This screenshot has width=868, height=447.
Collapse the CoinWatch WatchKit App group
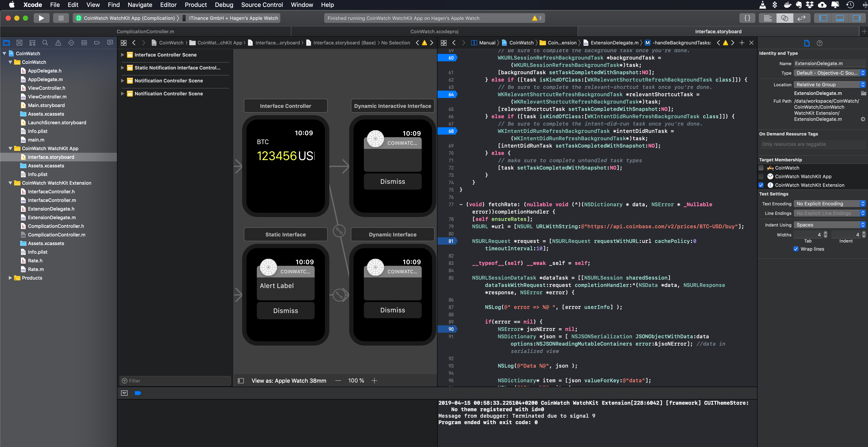tap(10, 149)
